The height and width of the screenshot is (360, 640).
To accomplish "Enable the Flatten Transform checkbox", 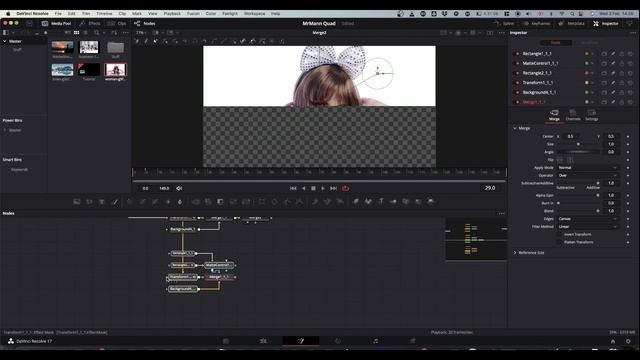I will pos(559,242).
